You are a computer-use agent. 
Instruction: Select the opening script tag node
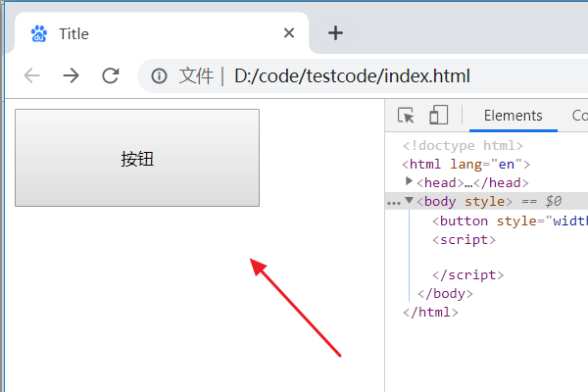pos(464,240)
